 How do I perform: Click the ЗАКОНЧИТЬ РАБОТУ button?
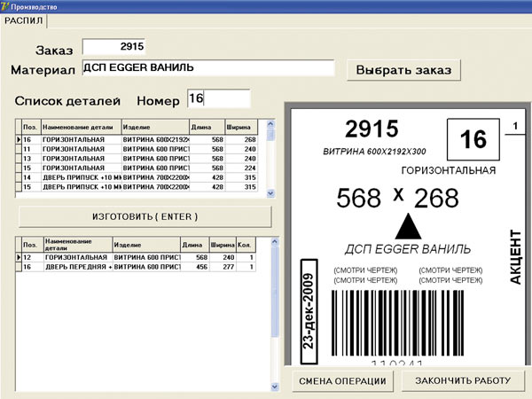click(x=463, y=380)
